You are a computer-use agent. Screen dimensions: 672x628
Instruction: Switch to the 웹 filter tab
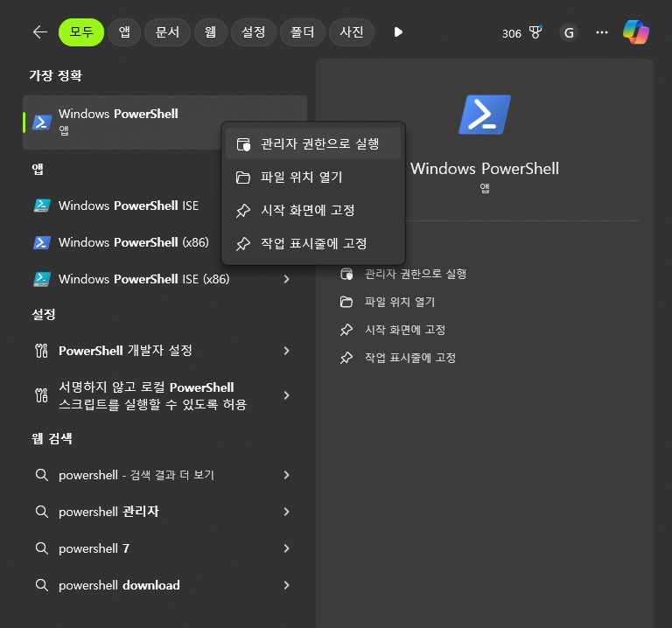(x=210, y=32)
